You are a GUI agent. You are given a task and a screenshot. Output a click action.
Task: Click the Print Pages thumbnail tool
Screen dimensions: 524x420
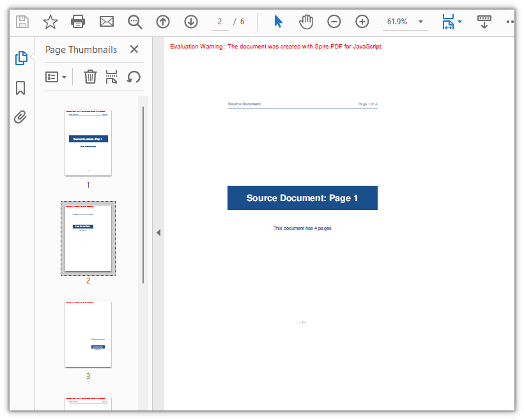[x=111, y=77]
